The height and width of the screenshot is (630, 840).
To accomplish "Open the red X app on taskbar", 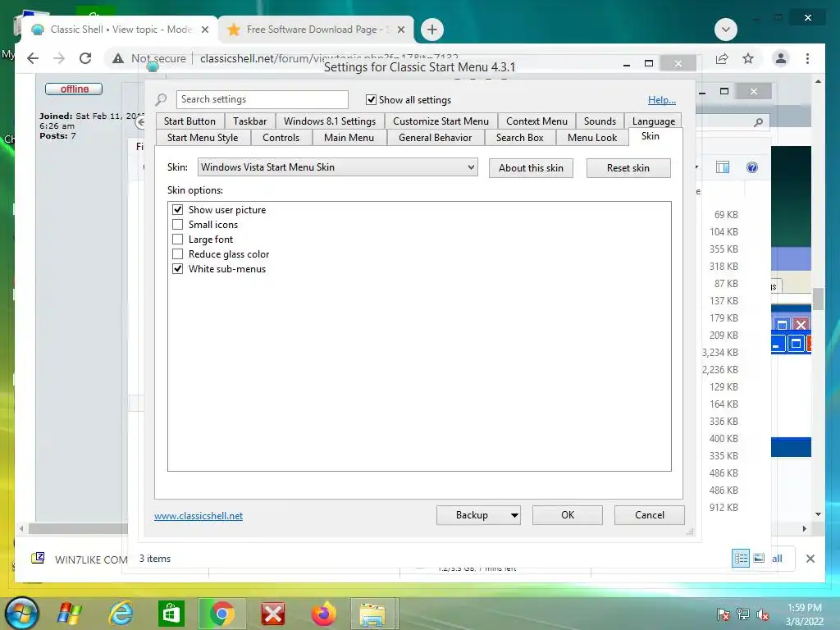I will point(272,614).
